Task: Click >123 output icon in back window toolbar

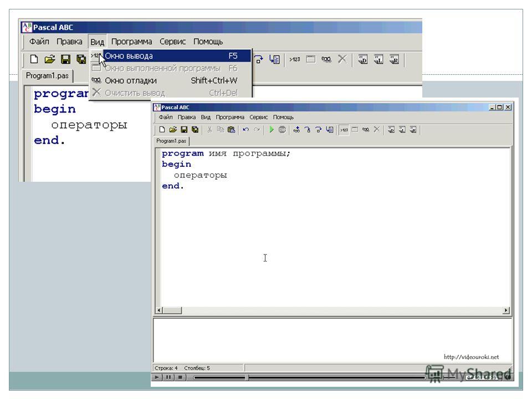Action: [295, 59]
